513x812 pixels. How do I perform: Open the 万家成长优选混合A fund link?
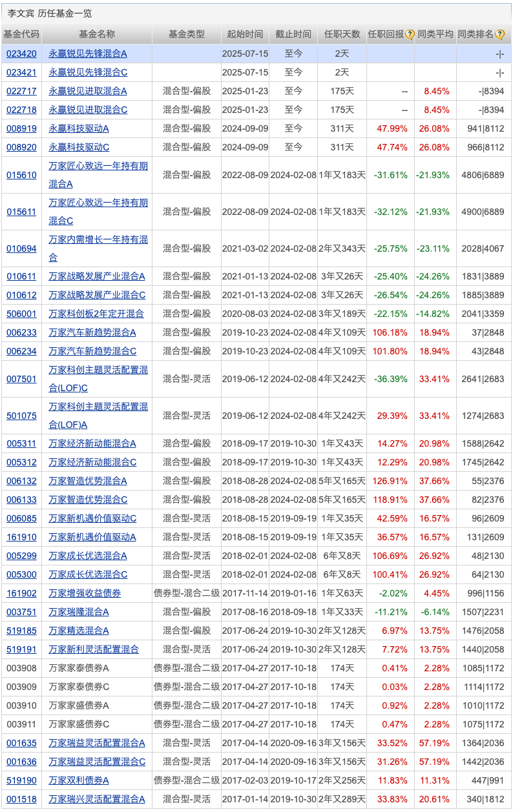[x=88, y=556]
